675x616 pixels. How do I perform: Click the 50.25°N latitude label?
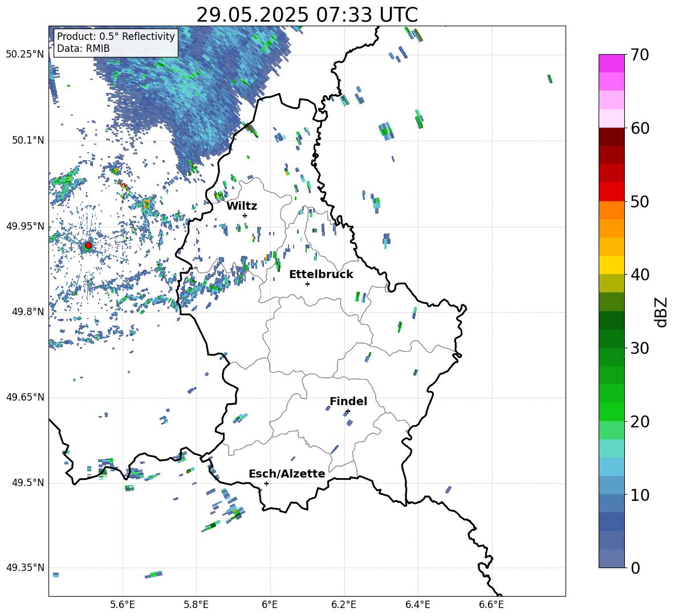point(25,55)
